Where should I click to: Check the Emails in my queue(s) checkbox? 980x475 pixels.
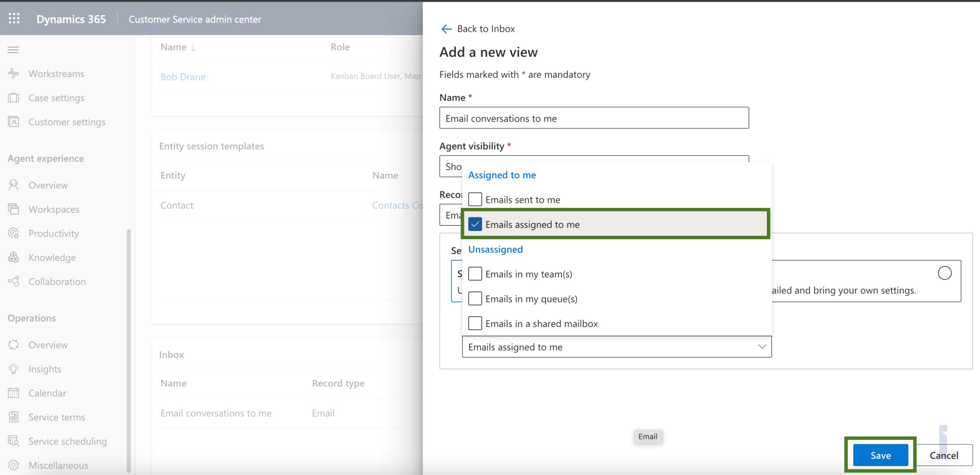(x=475, y=299)
